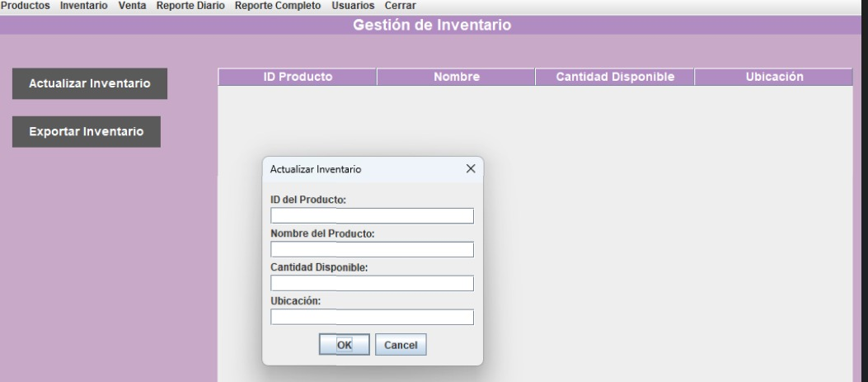868x382 pixels.
Task: Click the Actualizar Inventario button
Action: (x=90, y=83)
